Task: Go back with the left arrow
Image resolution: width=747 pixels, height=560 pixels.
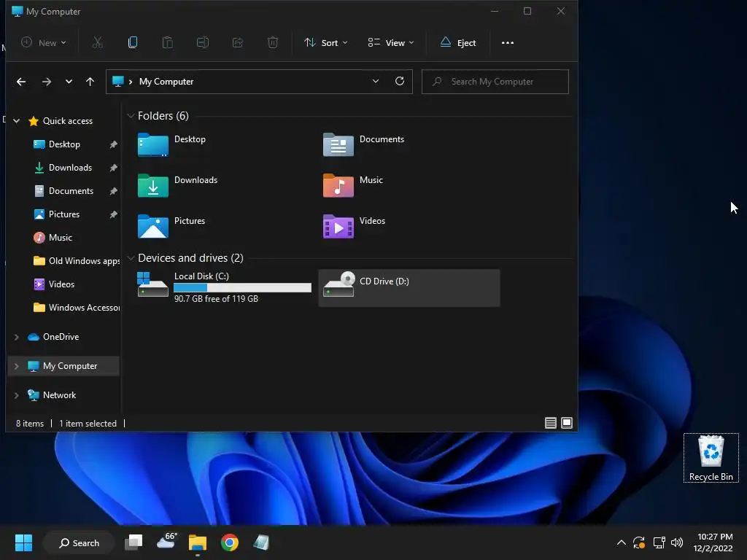Action: click(21, 82)
